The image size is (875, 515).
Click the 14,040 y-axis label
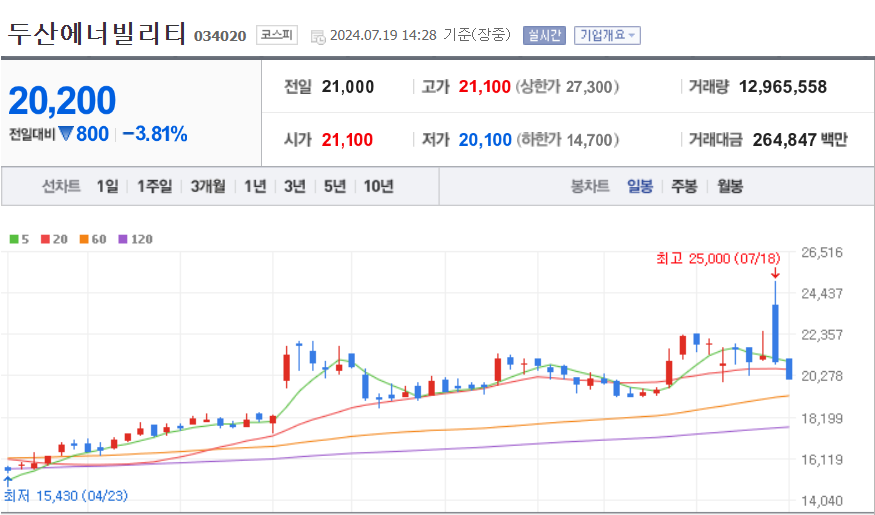(822, 501)
